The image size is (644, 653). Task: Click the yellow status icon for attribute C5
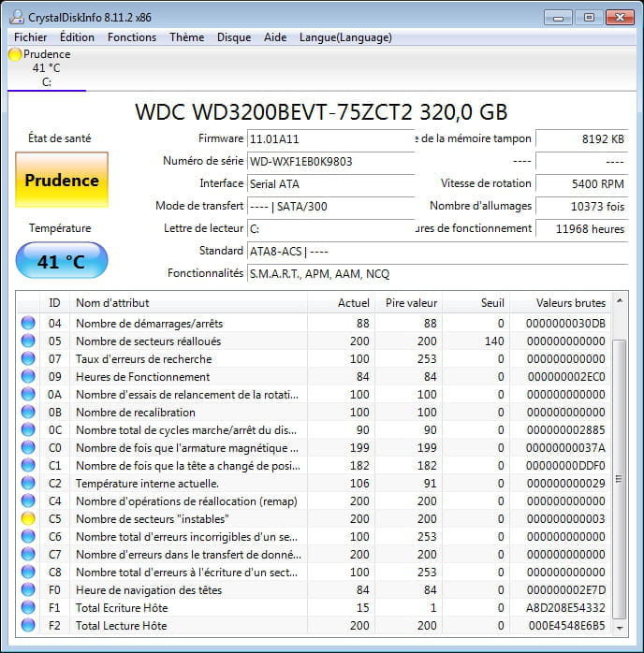pyautogui.click(x=28, y=518)
